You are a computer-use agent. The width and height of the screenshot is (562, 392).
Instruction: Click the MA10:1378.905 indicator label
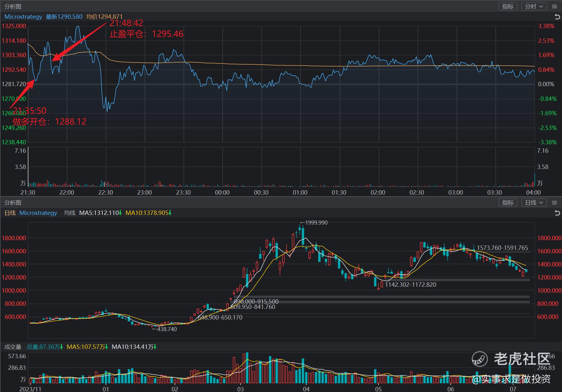click(149, 213)
